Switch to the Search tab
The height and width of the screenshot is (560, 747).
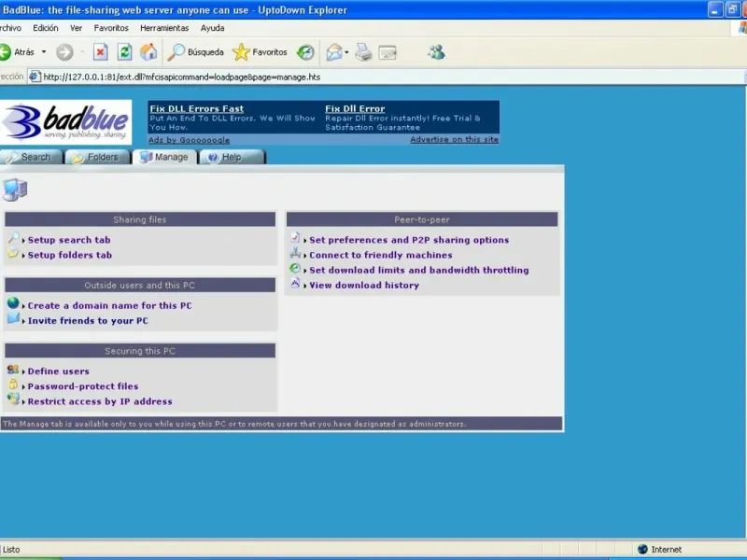point(31,157)
